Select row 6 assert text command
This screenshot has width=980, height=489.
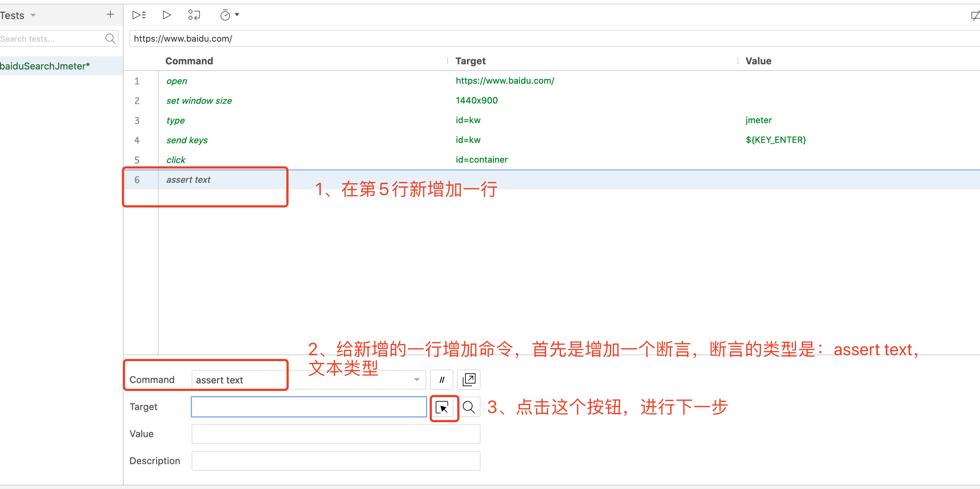(188, 180)
